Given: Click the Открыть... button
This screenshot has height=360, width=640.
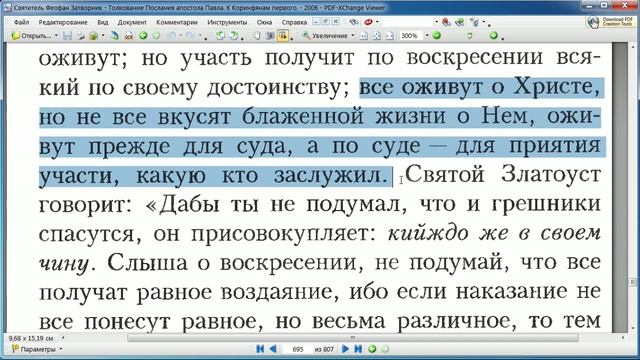Looking at the screenshot, I should click(x=32, y=36).
